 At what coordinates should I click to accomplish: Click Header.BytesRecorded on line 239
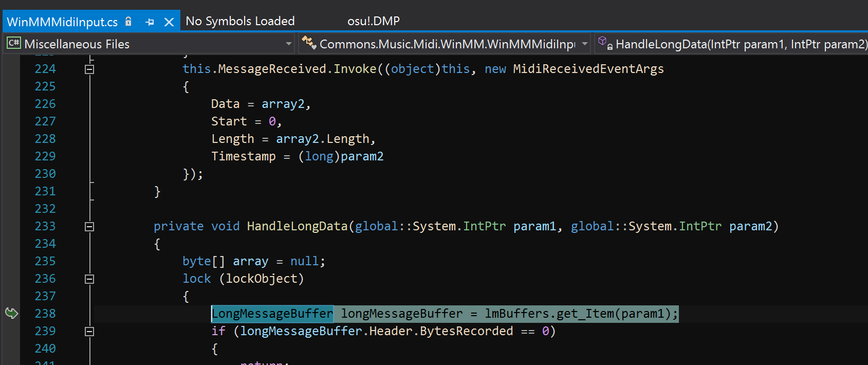click(441, 331)
